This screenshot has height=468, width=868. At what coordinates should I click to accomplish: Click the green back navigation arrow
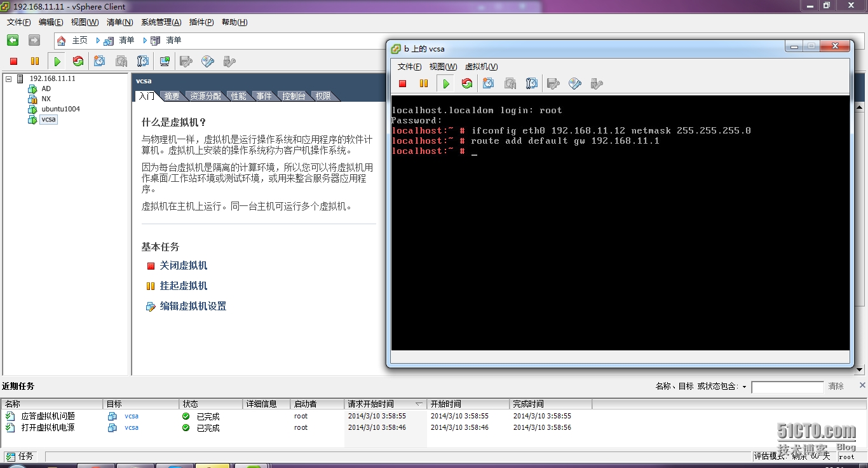[13, 40]
